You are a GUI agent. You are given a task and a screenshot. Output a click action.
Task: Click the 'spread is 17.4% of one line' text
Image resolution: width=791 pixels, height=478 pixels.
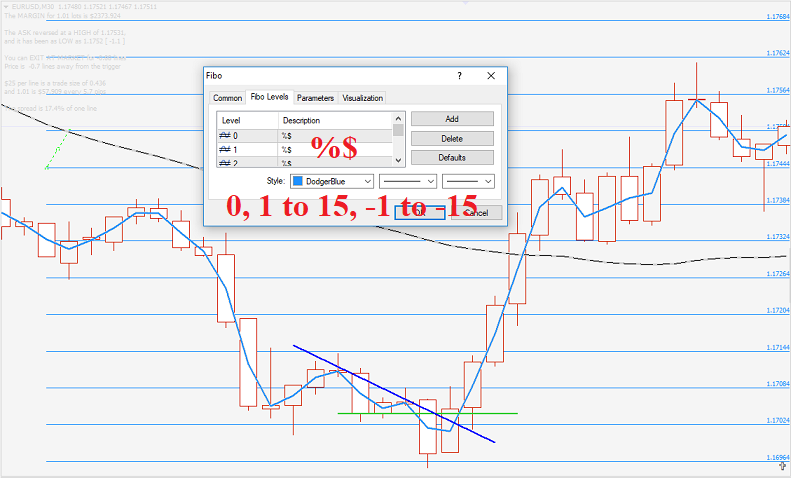57,108
